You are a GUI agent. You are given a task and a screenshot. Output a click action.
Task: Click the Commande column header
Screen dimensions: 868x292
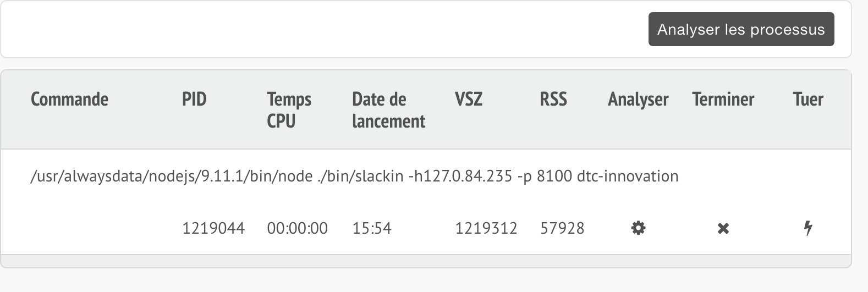[69, 100]
